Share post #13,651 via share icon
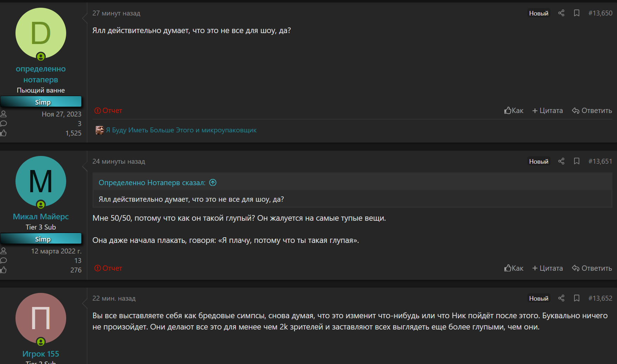 point(561,161)
